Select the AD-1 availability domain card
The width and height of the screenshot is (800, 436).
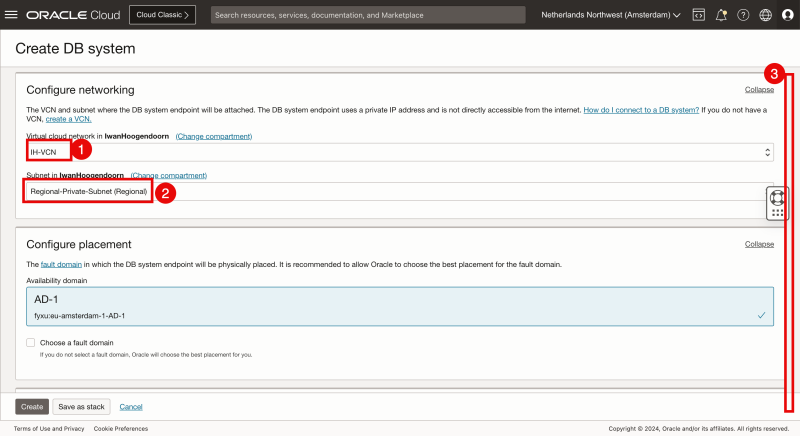pos(399,306)
